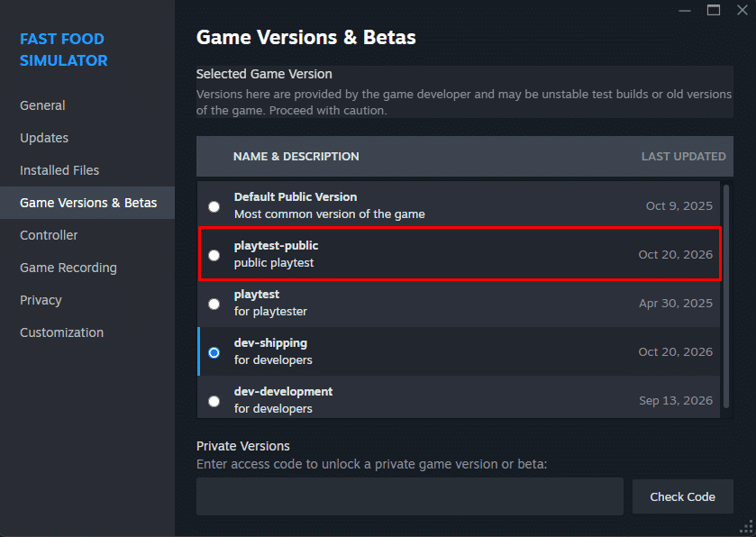Close the properties window
Screen dimensions: 756x537
coord(742,10)
